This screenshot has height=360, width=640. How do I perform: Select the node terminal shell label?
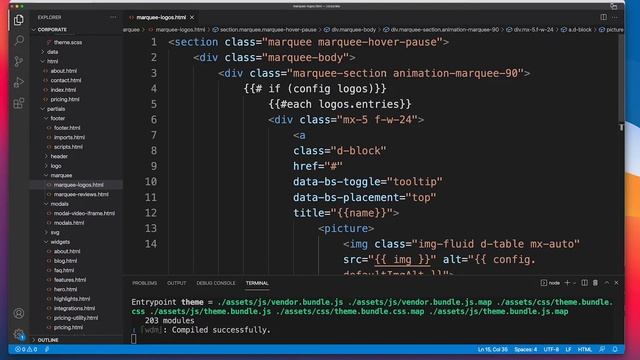pyautogui.click(x=550, y=283)
